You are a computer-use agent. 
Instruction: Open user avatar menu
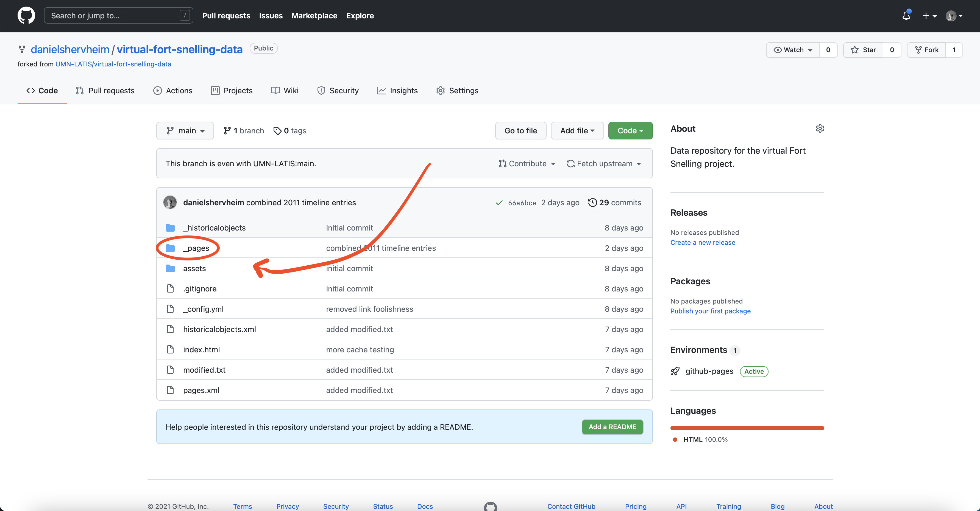click(x=954, y=16)
